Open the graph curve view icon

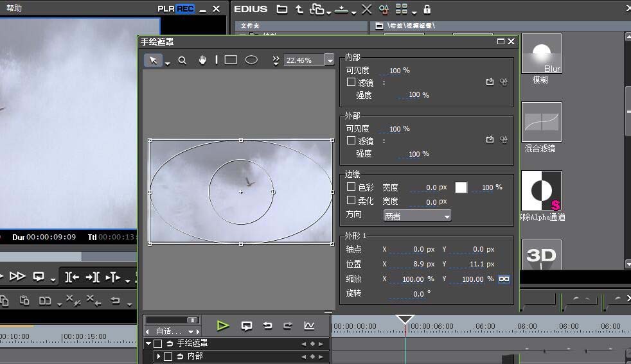(309, 325)
